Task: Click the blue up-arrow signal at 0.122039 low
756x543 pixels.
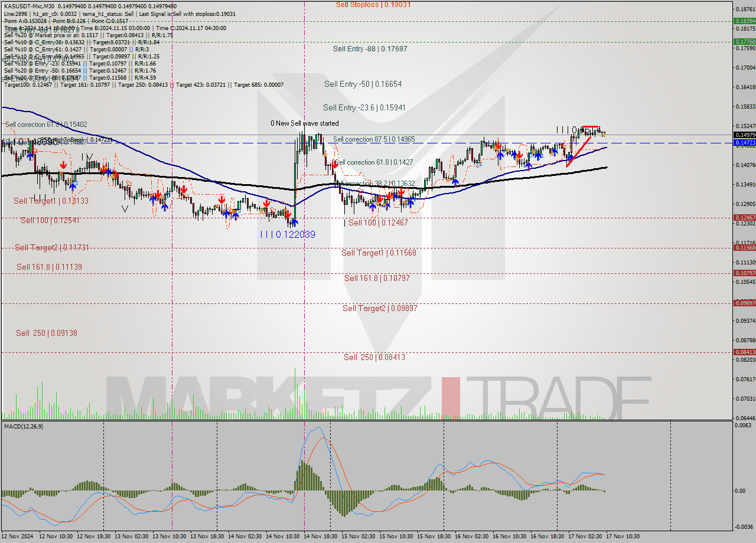Action: pyautogui.click(x=294, y=223)
